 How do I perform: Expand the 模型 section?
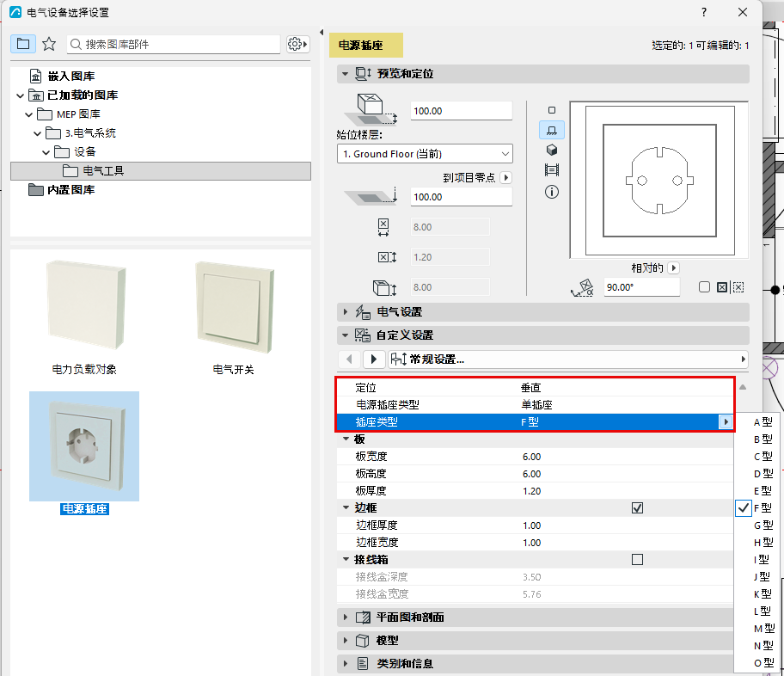345,640
